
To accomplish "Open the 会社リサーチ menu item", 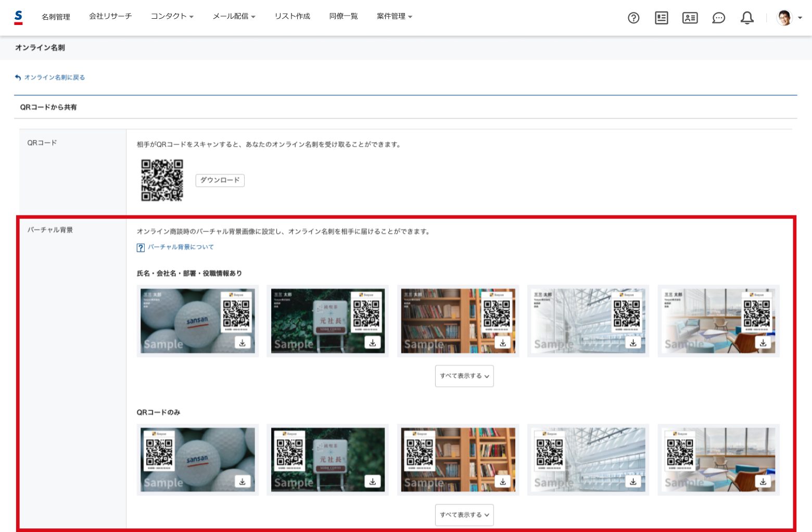I will point(110,16).
